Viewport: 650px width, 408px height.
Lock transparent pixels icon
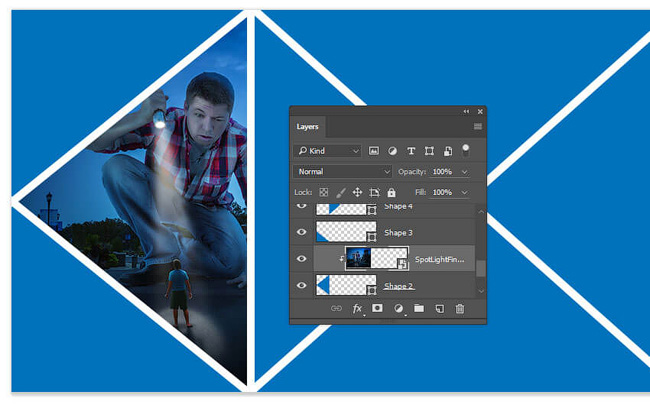(323, 192)
